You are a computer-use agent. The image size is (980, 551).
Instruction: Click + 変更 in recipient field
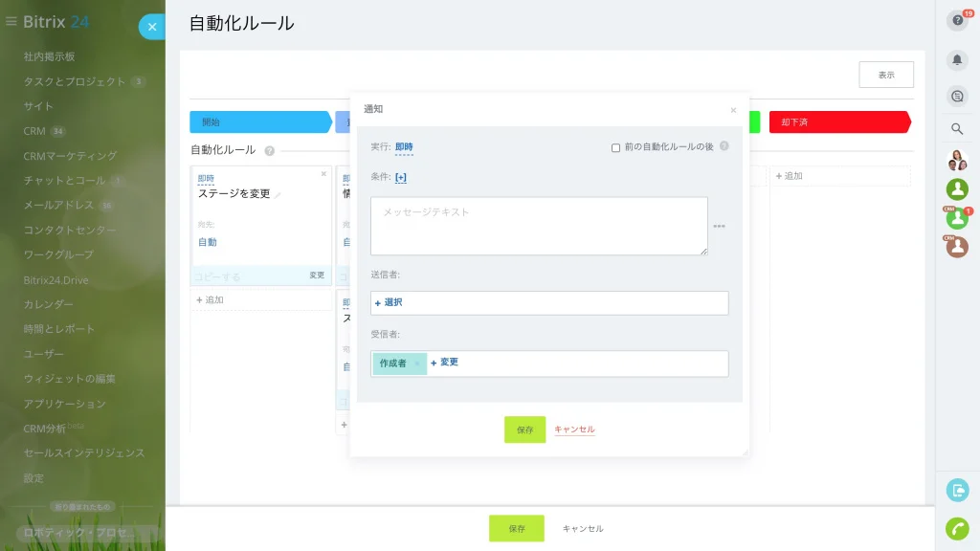[444, 363]
